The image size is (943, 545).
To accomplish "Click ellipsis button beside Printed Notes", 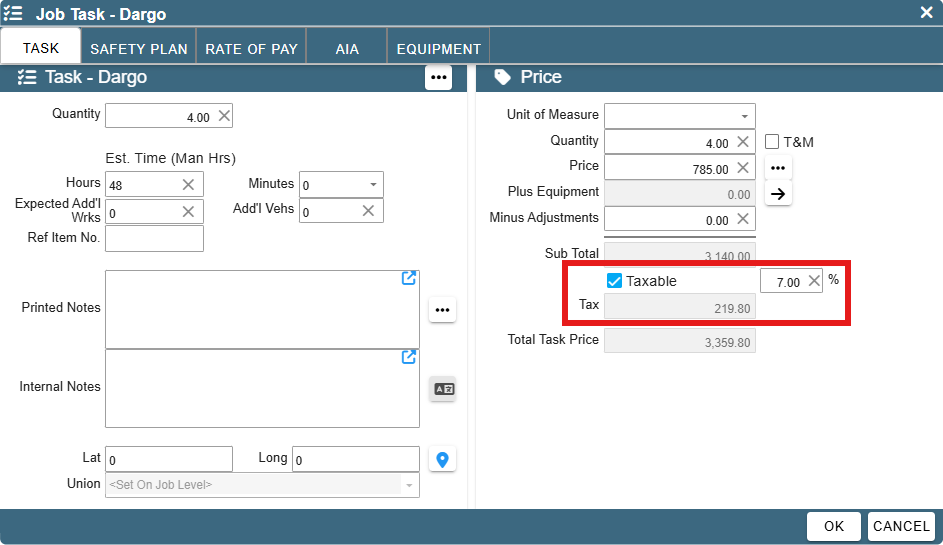I will [x=442, y=310].
